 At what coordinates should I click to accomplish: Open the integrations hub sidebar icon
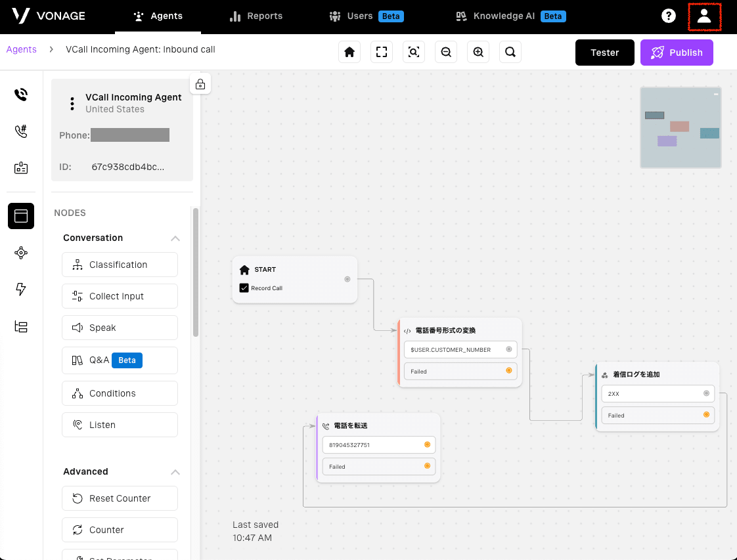[x=20, y=253]
